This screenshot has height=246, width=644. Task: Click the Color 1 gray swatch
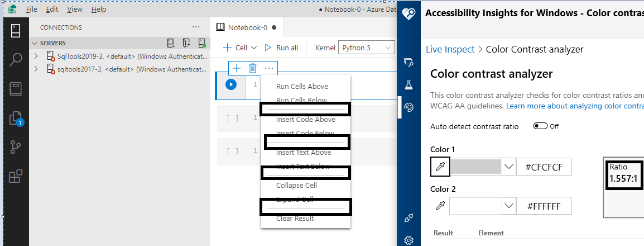click(476, 167)
